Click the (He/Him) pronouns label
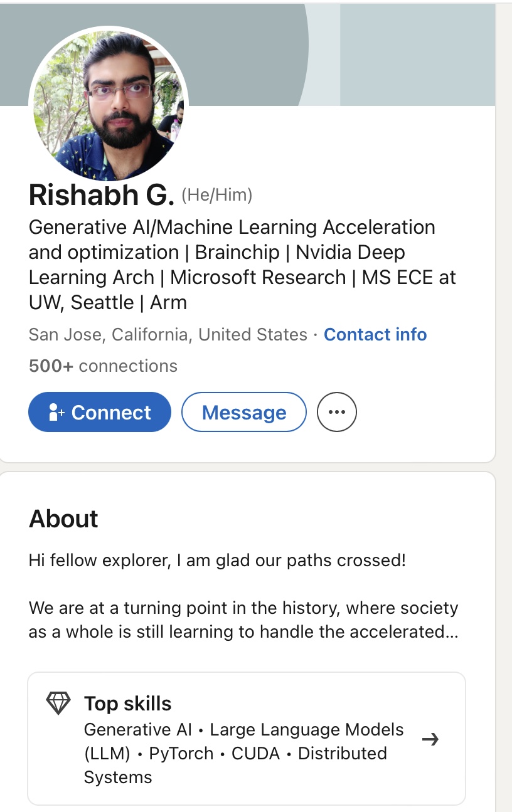 (217, 196)
